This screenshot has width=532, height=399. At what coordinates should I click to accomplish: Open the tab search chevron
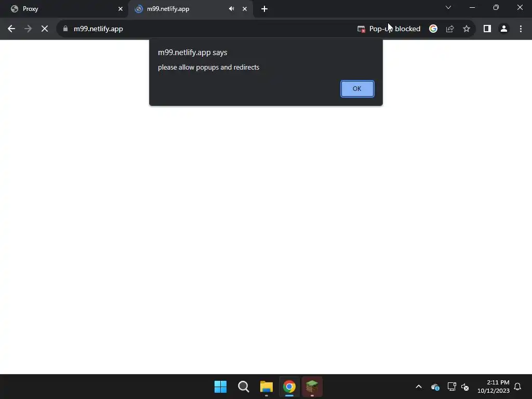[448, 7]
